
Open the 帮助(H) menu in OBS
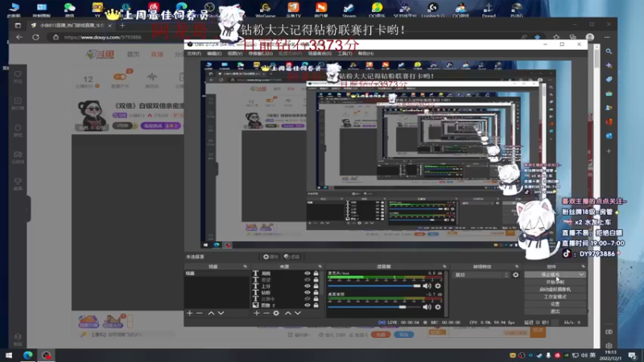tap(365, 53)
